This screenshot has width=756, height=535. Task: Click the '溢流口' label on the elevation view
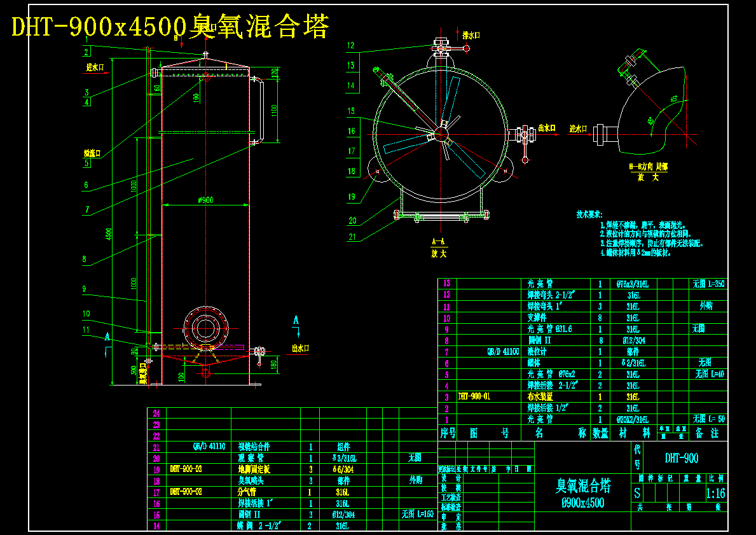tap(92, 153)
